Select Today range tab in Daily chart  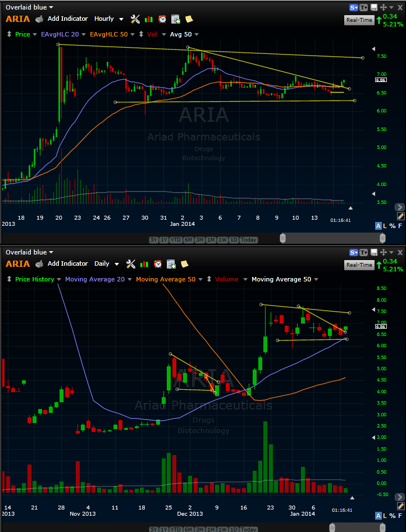[248, 529]
